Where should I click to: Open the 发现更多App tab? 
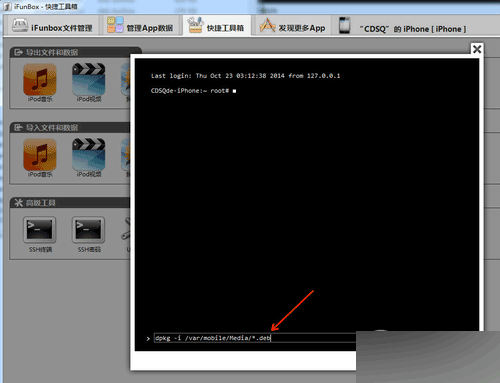(x=292, y=26)
